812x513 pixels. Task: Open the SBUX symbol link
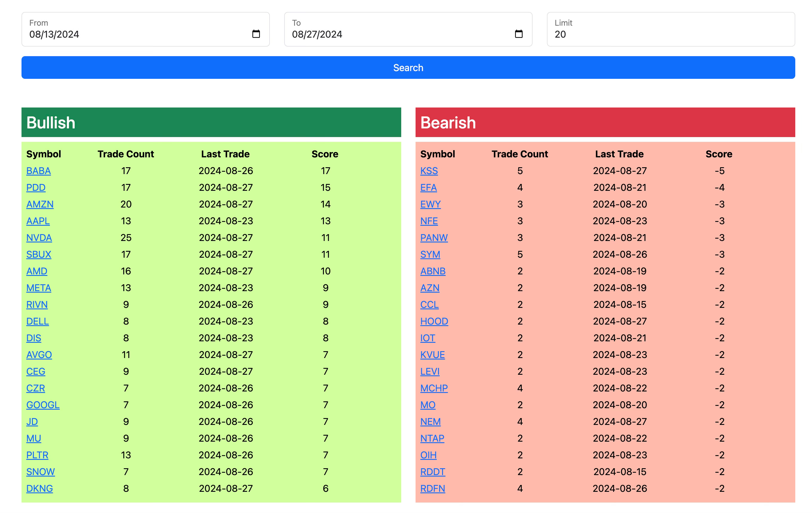[39, 254]
